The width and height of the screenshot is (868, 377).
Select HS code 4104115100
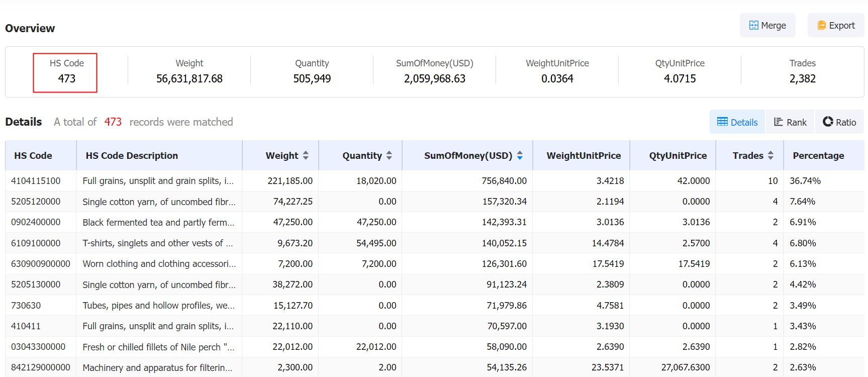click(36, 181)
